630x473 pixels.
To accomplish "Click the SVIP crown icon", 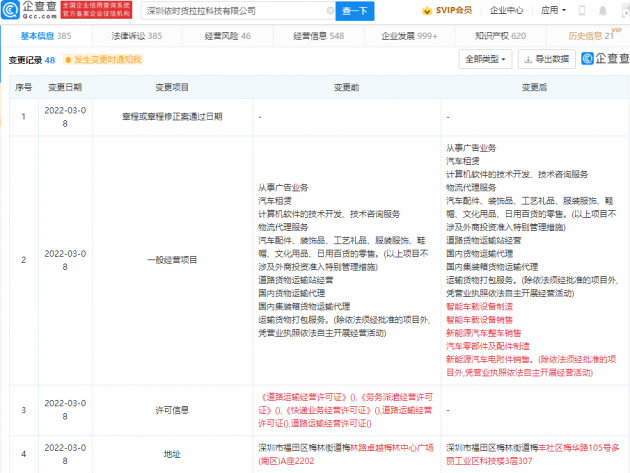I will [x=427, y=10].
